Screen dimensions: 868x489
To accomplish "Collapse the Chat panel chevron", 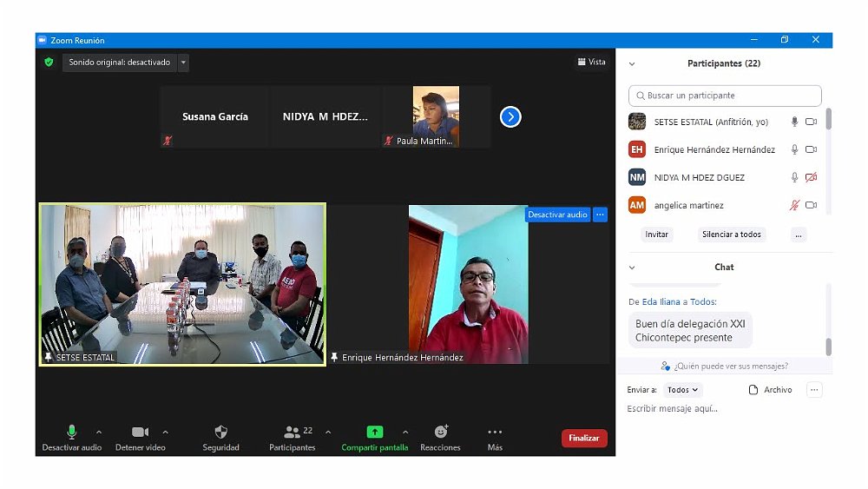I will [x=632, y=268].
